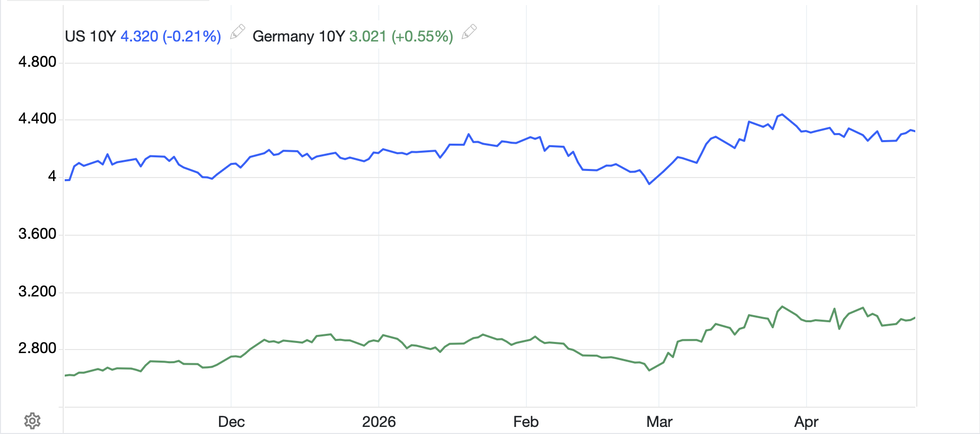Image resolution: width=980 pixels, height=434 pixels.
Task: Click the -0.21% change figure
Action: (x=192, y=36)
